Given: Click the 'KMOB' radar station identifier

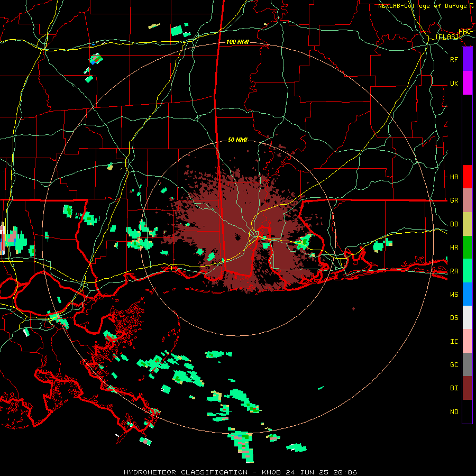Looking at the screenshot, I should coord(271,472).
